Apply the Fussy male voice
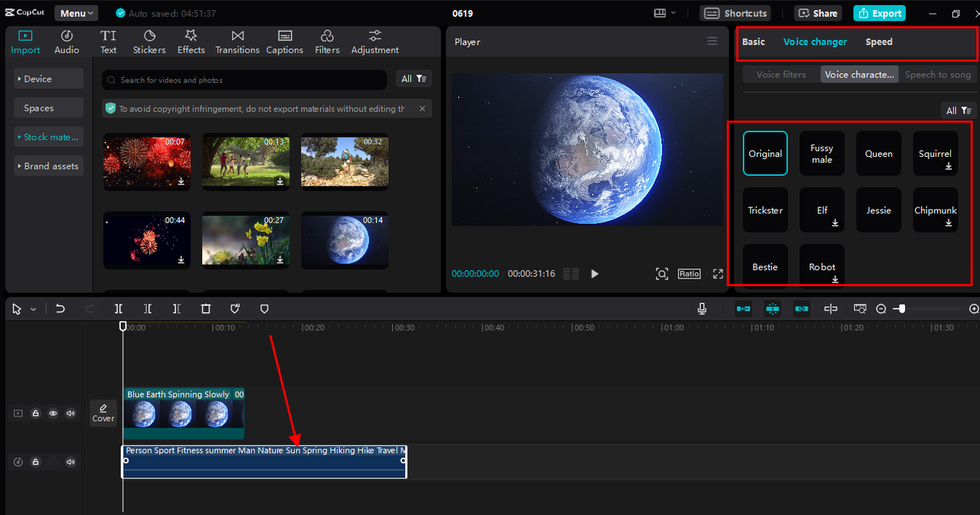This screenshot has width=980, height=515. pyautogui.click(x=822, y=154)
